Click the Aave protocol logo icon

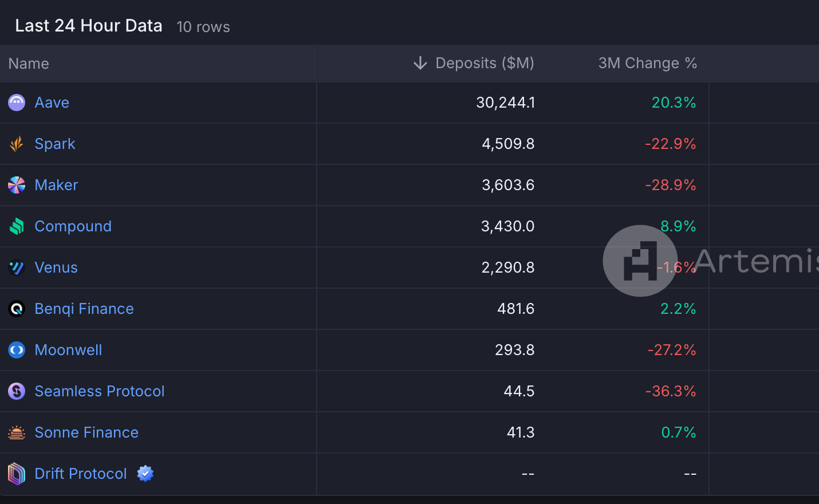[17, 103]
